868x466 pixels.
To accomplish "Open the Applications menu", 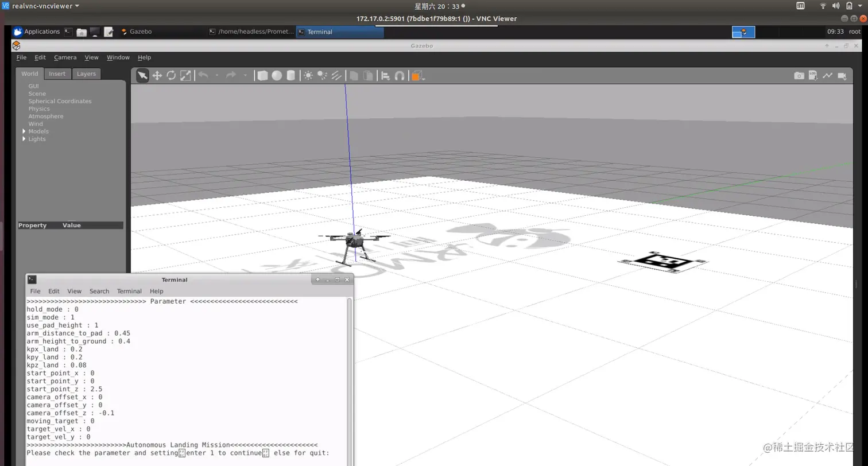I will 37,32.
